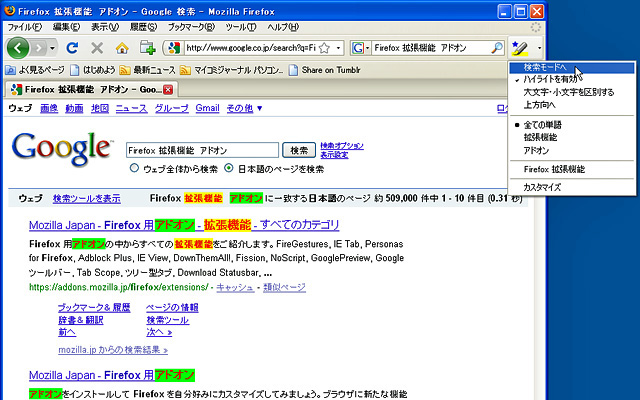The image size is (640, 400).
Task: Open the 履歴 menu
Action: point(143,27)
